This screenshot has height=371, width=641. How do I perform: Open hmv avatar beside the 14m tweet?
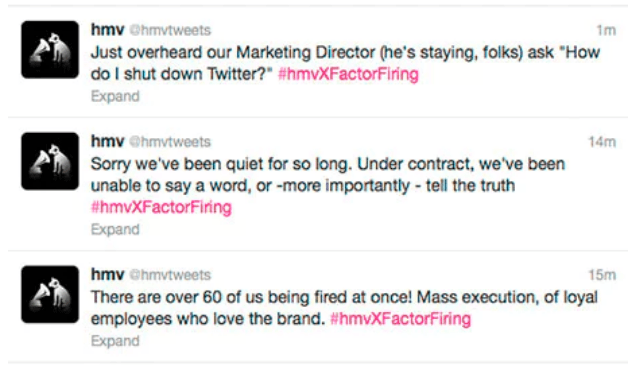pyautogui.click(x=50, y=161)
